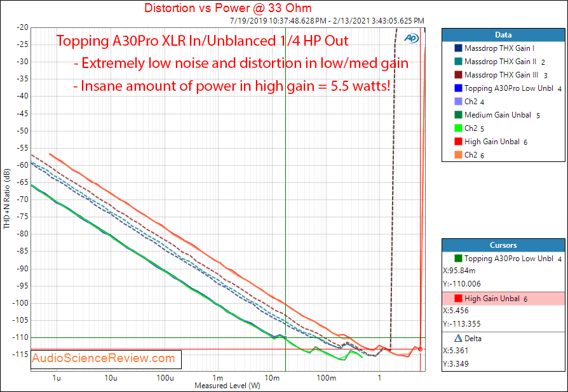Click the '-20' y-axis tick label
Viewport: 568px width, 392px height.
pos(22,27)
